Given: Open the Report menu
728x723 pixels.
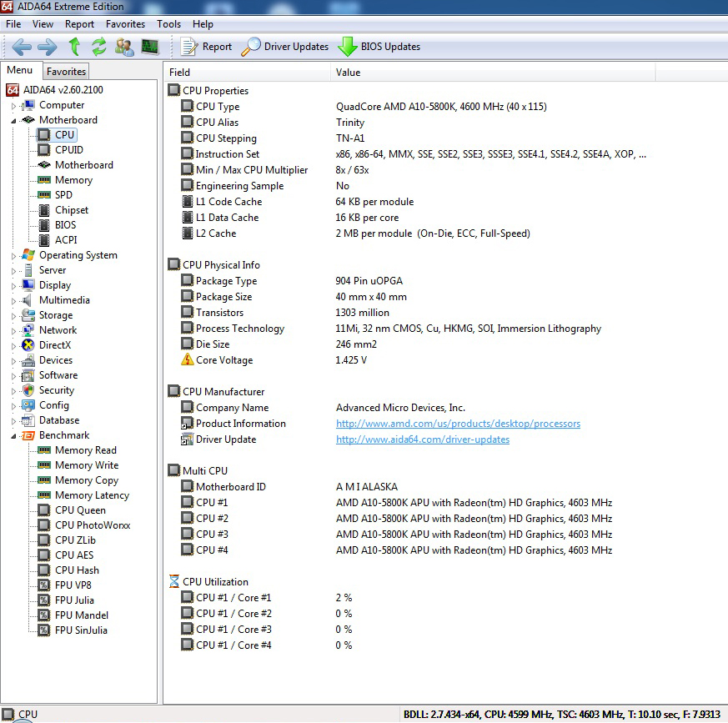Looking at the screenshot, I should 79,24.
